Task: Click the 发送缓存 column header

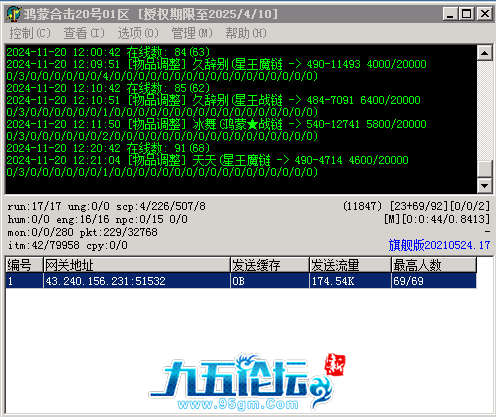Action: click(270, 265)
